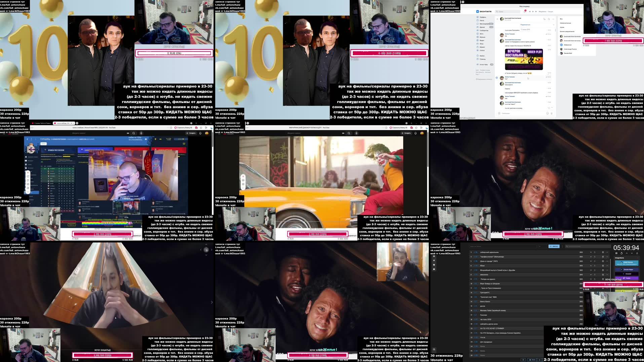
Task: Switch to the Непрочитанные tab in VK messenger
Action: coord(565,23)
